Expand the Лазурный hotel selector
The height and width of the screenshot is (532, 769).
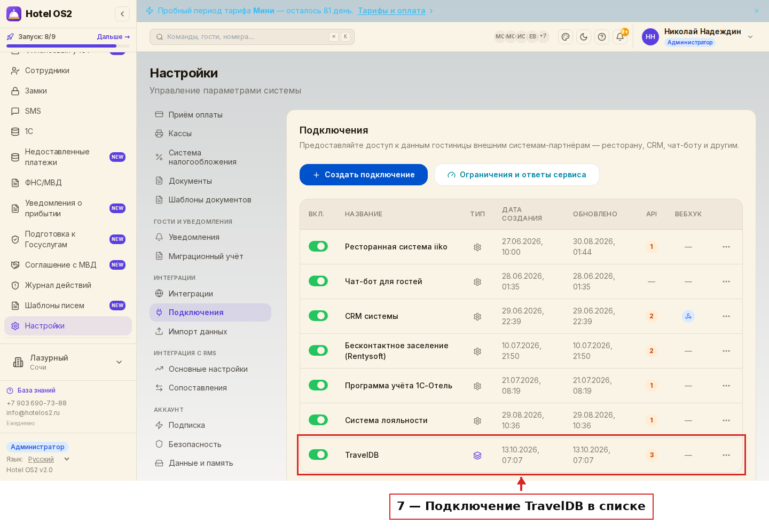[68, 362]
